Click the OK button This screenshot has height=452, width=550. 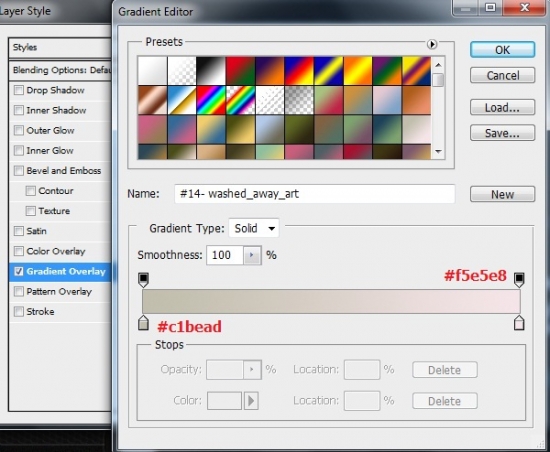[x=502, y=50]
